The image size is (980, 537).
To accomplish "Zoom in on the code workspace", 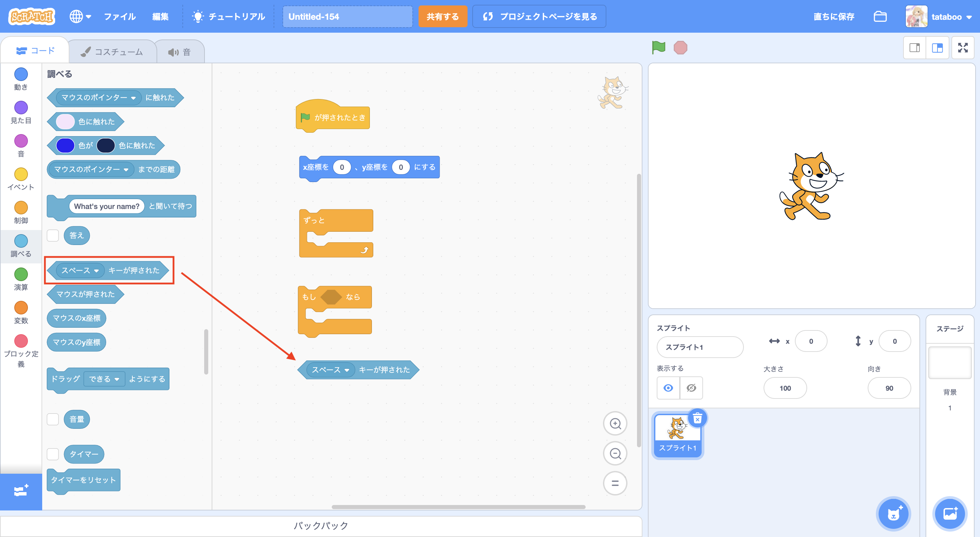I will click(x=615, y=424).
